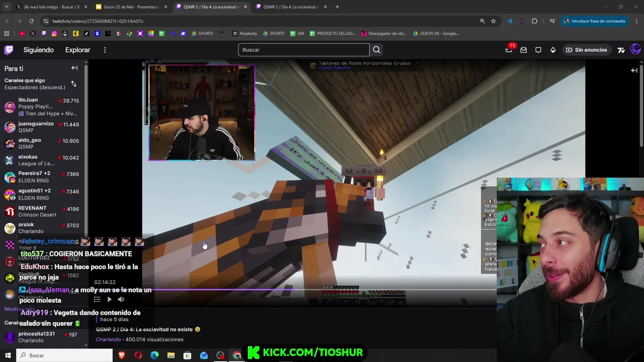The height and width of the screenshot is (362, 644).
Task: Toggle the right-side chat panel arrow
Action: click(x=634, y=70)
